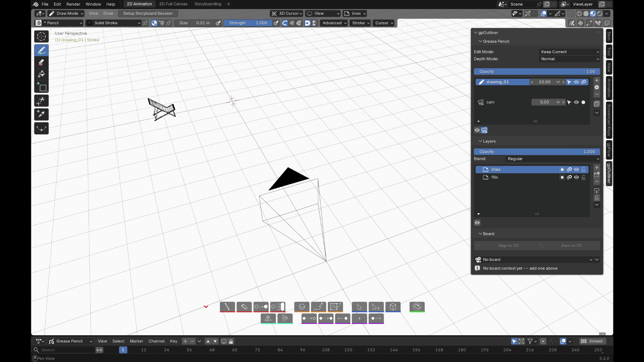This screenshot has width=644, height=362.
Task: Open Draw Mode dropdown
Action: point(66,13)
